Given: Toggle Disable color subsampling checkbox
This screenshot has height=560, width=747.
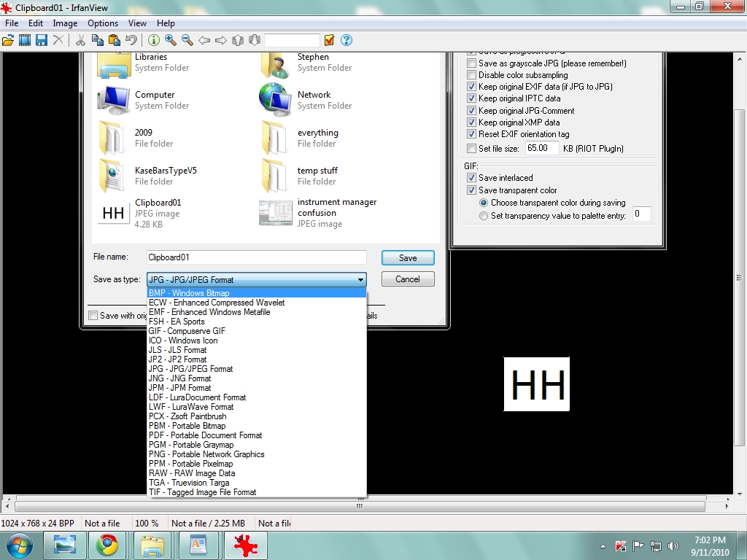Looking at the screenshot, I should pyautogui.click(x=472, y=75).
